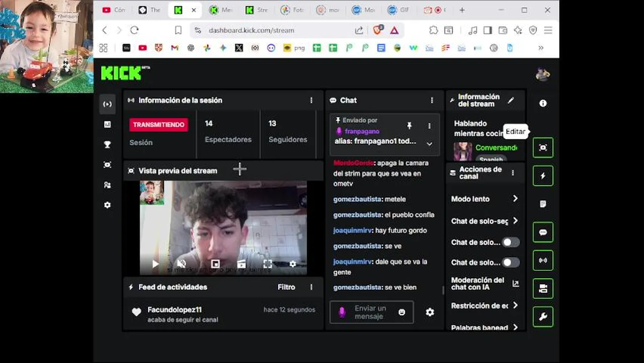Open the settings gear in left sidebar
Screen dimensions: 644x363
tap(107, 205)
